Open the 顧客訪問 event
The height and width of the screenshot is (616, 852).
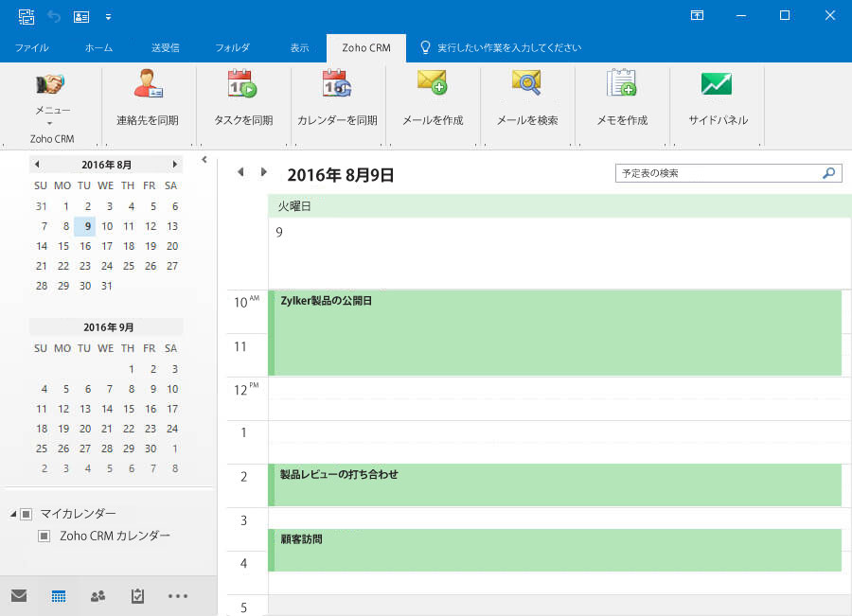coord(555,551)
